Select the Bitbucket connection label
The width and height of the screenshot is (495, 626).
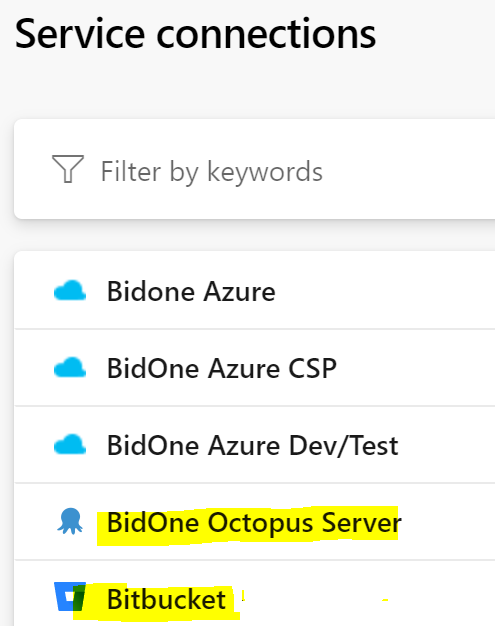pyautogui.click(x=166, y=599)
